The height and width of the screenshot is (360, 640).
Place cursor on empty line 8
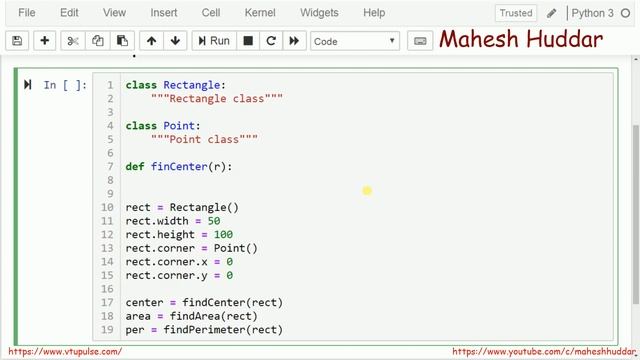pos(367,180)
